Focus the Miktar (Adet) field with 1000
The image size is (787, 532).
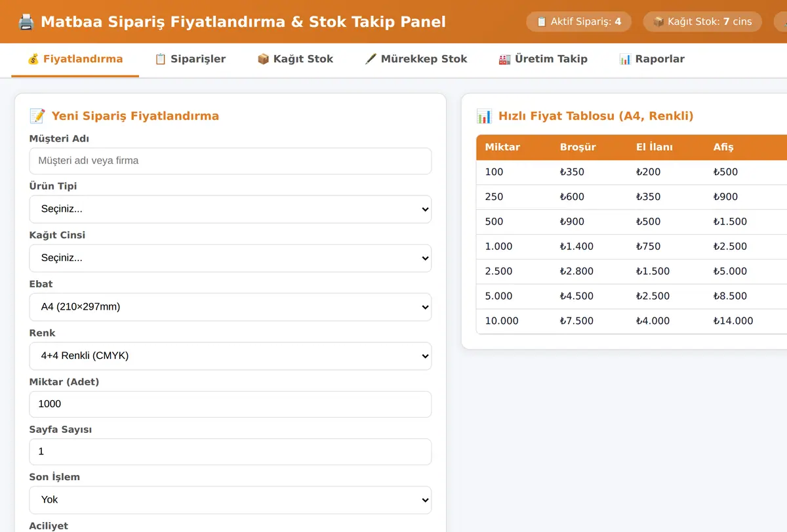[230, 404]
